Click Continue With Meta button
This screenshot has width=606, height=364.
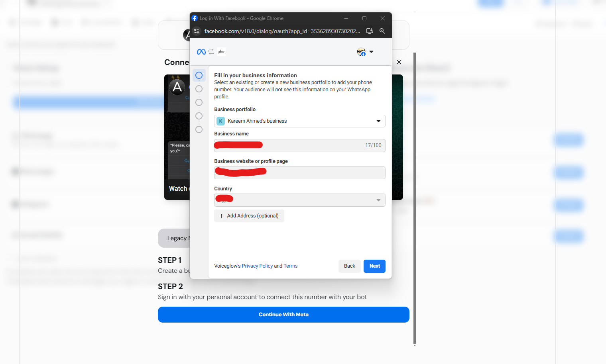tap(283, 315)
